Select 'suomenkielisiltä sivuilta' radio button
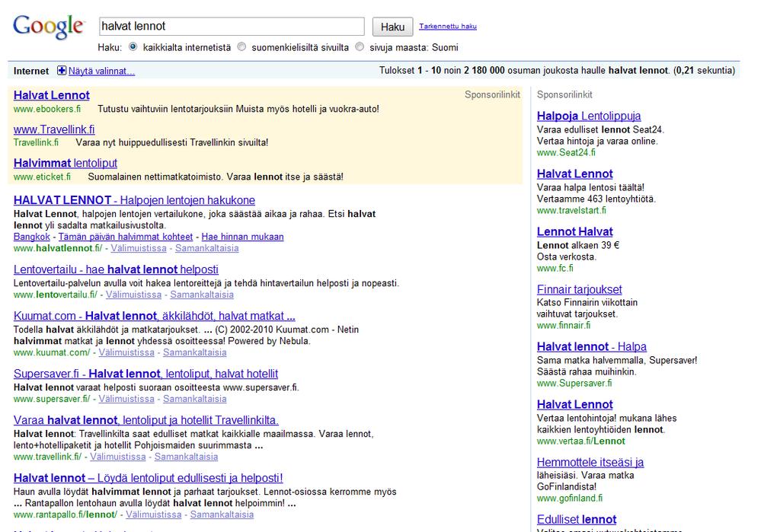 tap(241, 46)
